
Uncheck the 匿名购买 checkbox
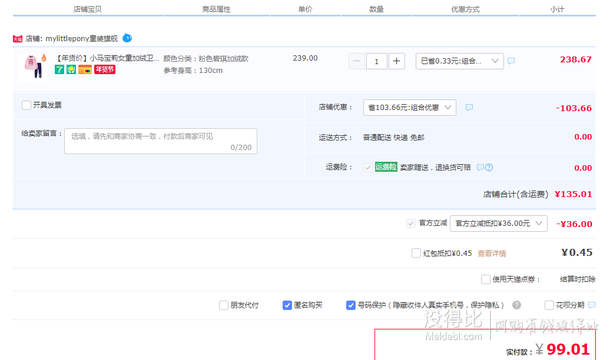pyautogui.click(x=287, y=305)
